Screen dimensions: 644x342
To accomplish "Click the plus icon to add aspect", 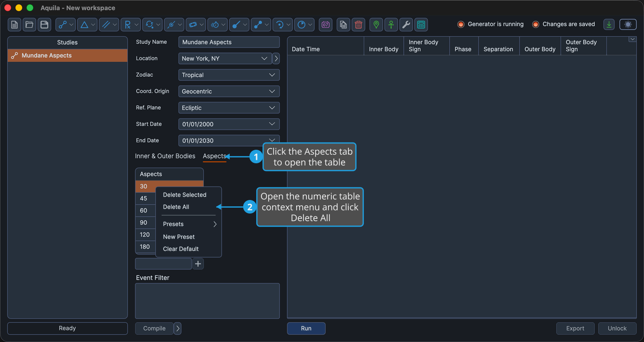I will coord(198,264).
